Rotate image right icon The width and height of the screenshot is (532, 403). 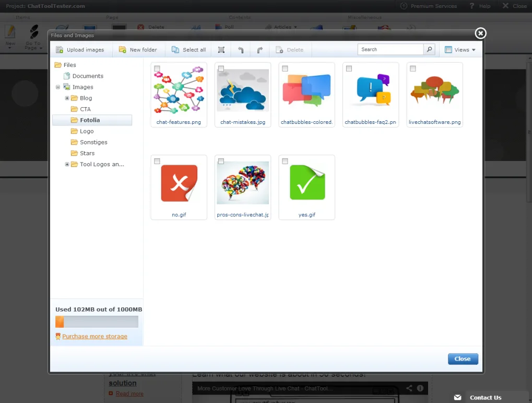(260, 50)
